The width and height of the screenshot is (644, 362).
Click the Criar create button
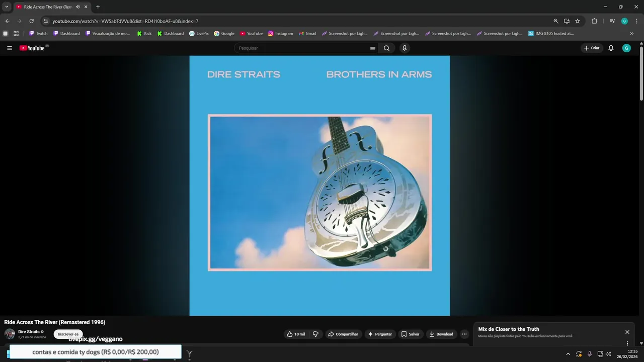point(592,48)
